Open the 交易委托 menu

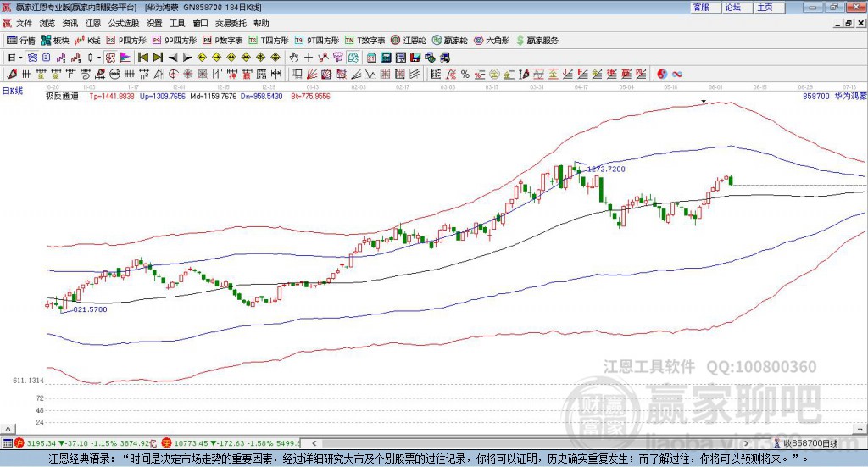231,23
